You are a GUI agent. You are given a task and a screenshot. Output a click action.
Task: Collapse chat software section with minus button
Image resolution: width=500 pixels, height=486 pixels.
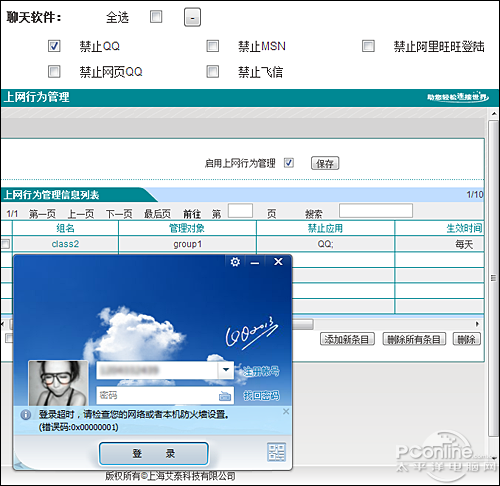point(192,17)
